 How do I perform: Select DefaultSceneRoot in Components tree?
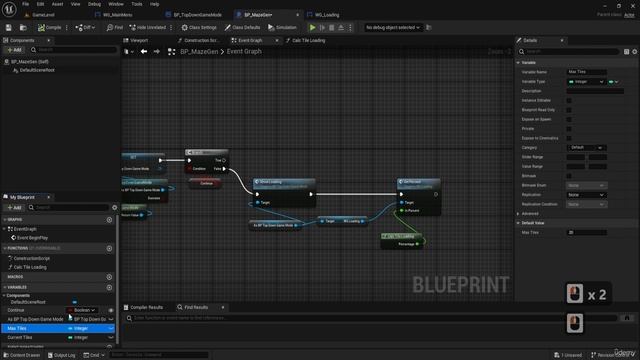coord(37,70)
